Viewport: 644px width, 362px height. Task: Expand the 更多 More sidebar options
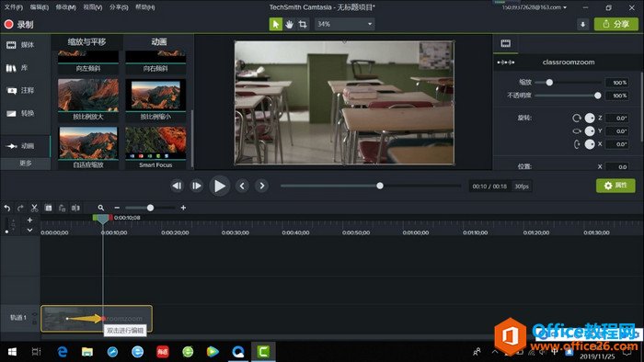tap(26, 164)
